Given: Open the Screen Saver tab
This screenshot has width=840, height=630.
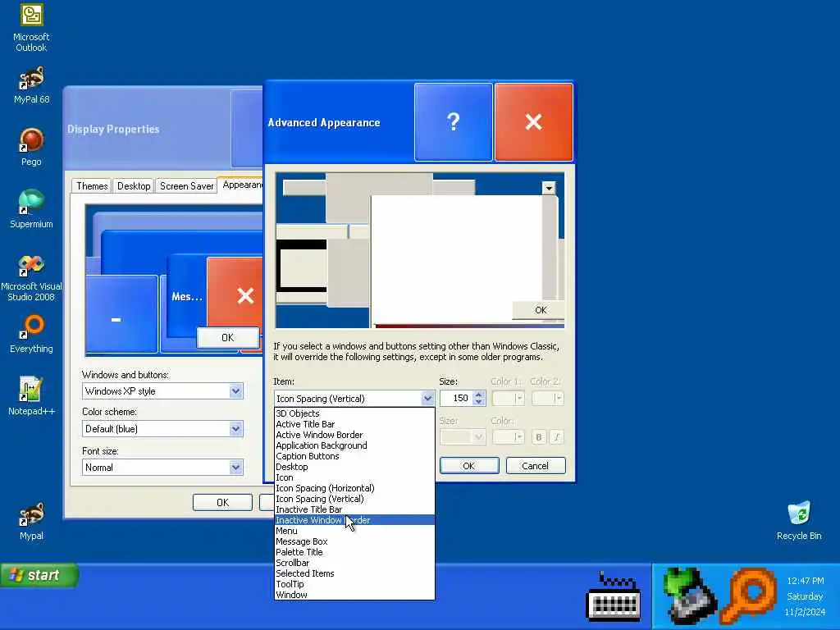Looking at the screenshot, I should click(x=186, y=186).
